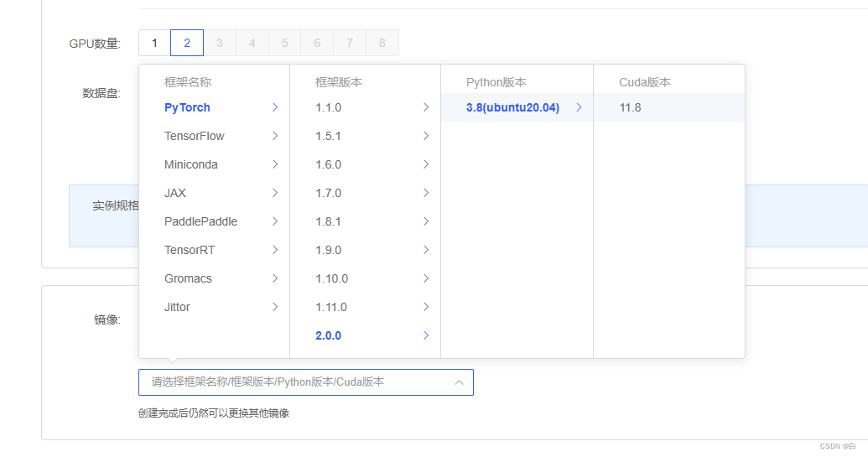Expand arrow next to version 1.9.0
Viewport: 868px width, 457px height.
426,250
